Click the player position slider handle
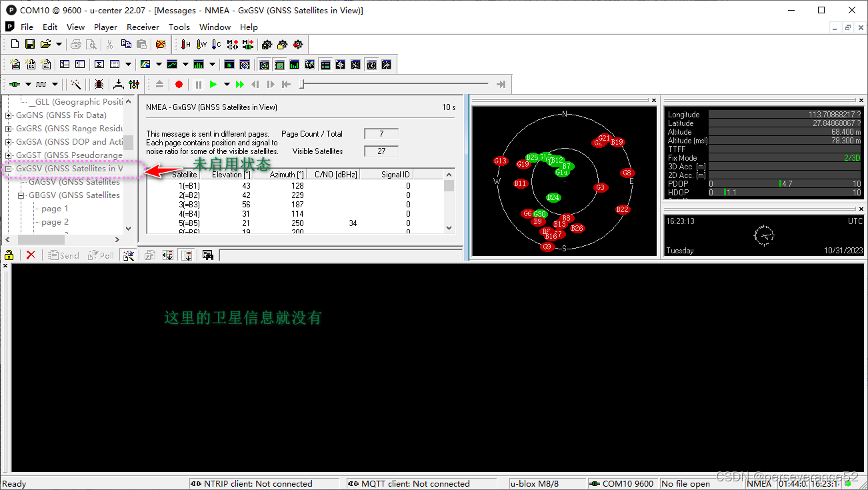Screen dimensions: 868x490 point(302,84)
